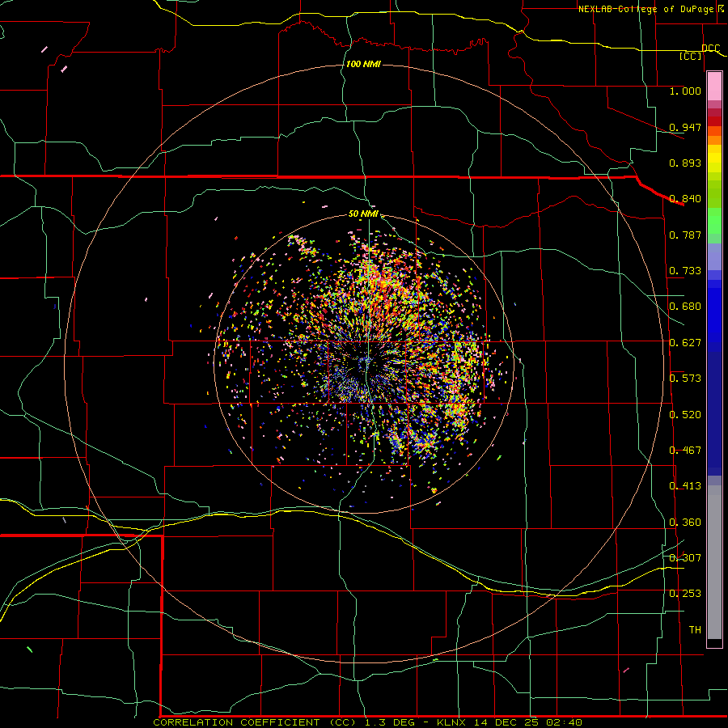Click the 0.467 scale value
The width and height of the screenshot is (728, 728).
point(685,451)
